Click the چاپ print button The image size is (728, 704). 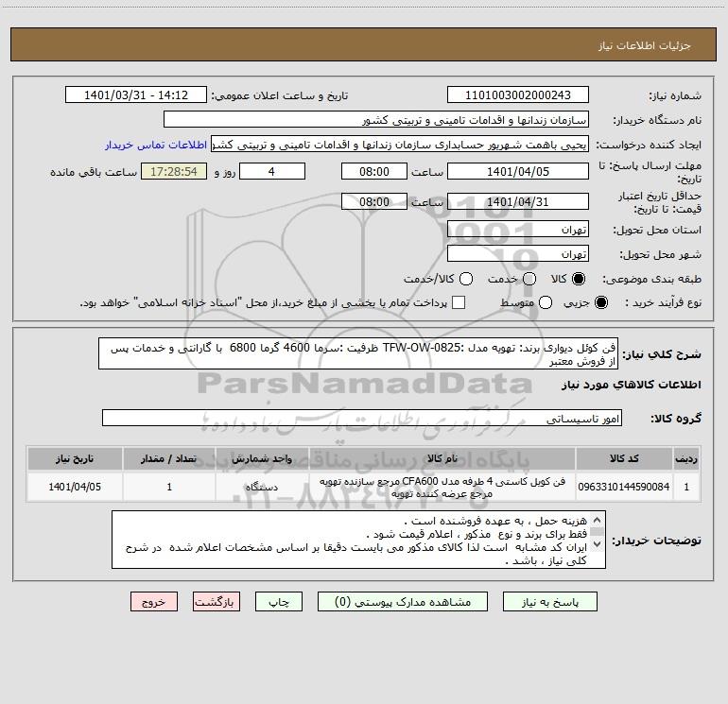[x=279, y=602]
